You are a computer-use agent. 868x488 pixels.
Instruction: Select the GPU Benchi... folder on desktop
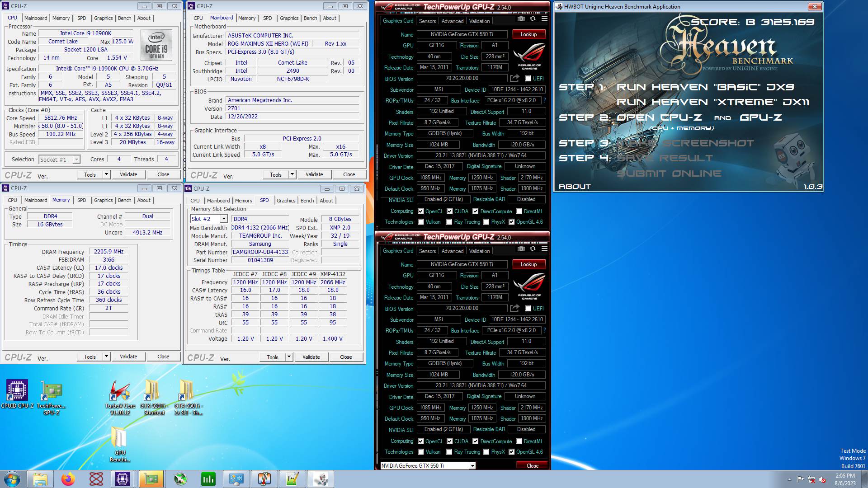[120, 445]
